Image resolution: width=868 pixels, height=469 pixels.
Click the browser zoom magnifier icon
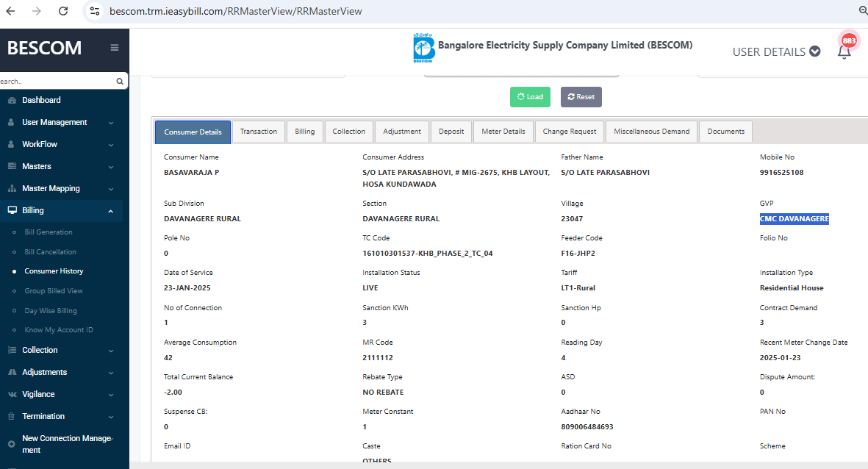tap(862, 11)
